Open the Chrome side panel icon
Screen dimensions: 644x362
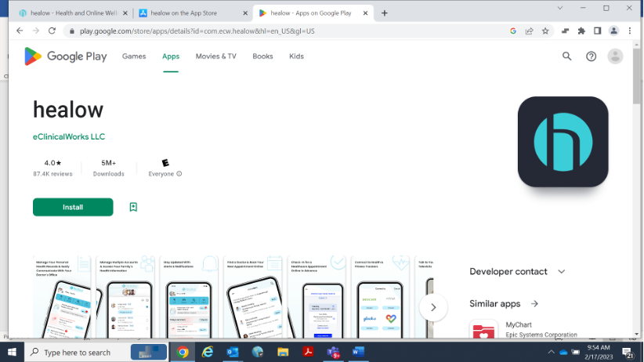coord(597,31)
